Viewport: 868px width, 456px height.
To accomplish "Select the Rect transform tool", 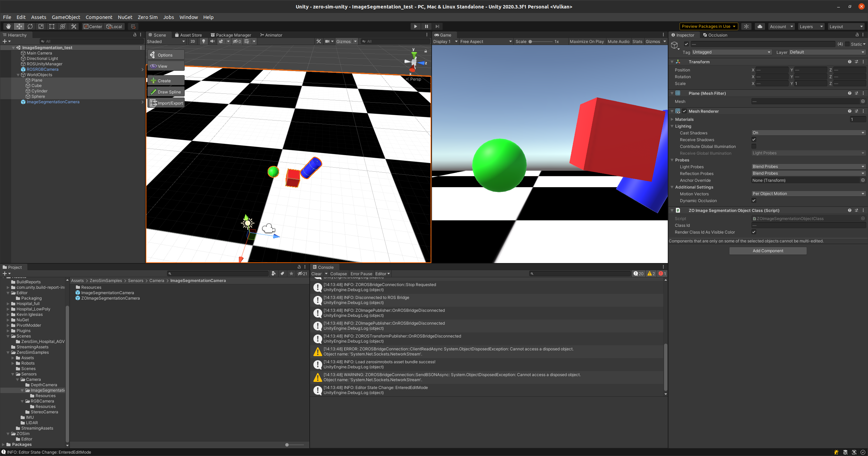I will click(52, 26).
